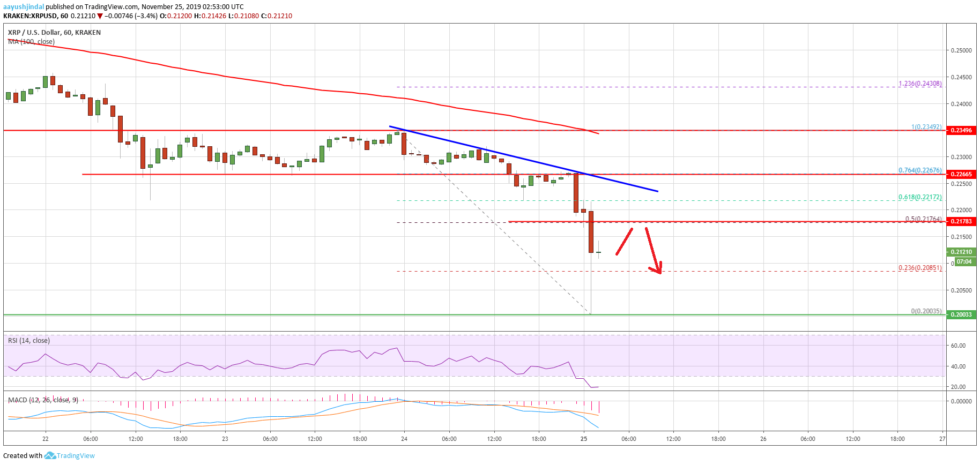Click date label 22 on time axis
The image size is (980, 465).
coord(46,439)
